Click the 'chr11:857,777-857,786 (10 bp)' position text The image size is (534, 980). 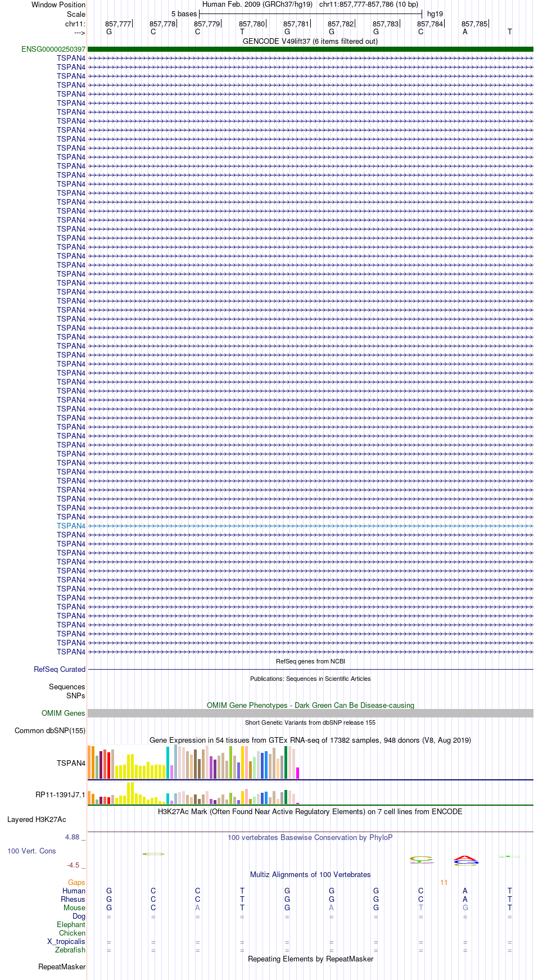coord(369,4)
